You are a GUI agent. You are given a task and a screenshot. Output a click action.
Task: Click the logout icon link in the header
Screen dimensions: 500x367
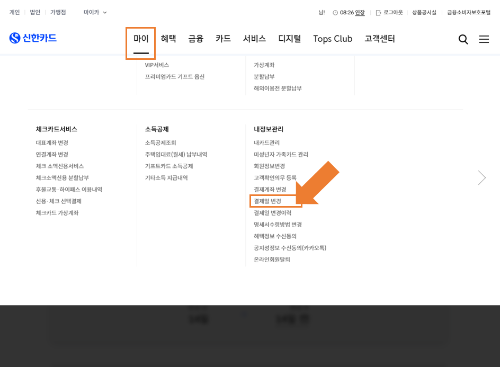pyautogui.click(x=389, y=13)
